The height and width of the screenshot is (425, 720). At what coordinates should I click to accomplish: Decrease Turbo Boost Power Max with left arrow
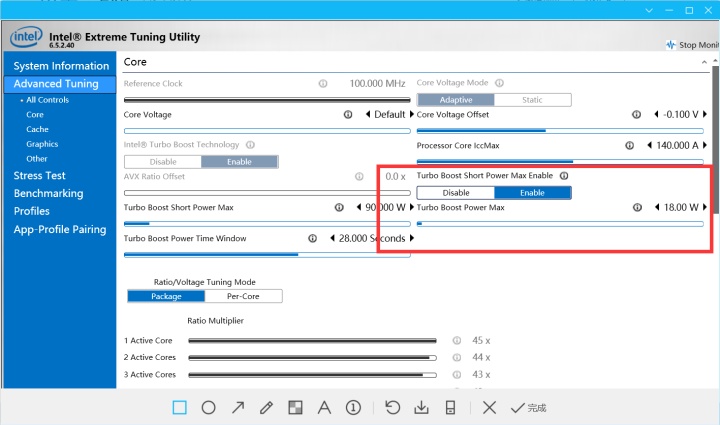tap(657, 207)
